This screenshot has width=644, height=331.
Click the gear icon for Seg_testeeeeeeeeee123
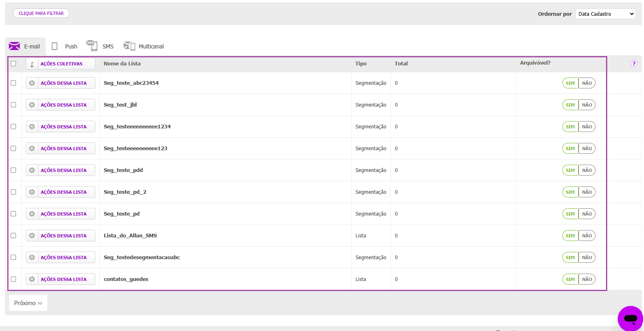click(32, 149)
